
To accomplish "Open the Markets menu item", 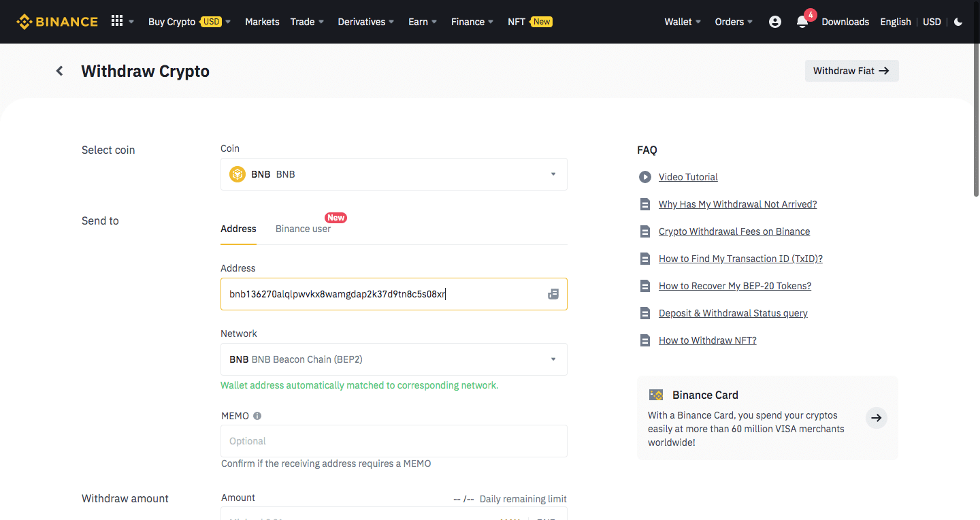I will click(x=262, y=22).
